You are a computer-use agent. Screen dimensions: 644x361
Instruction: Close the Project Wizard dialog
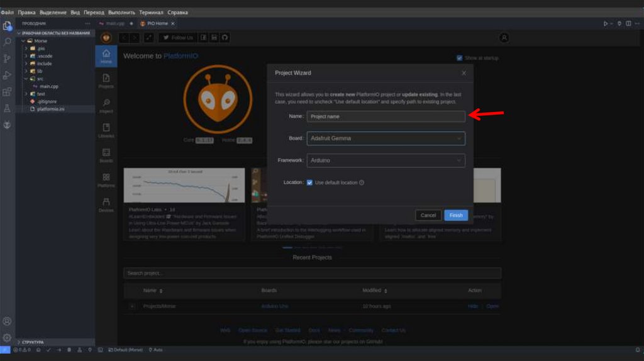coord(464,73)
